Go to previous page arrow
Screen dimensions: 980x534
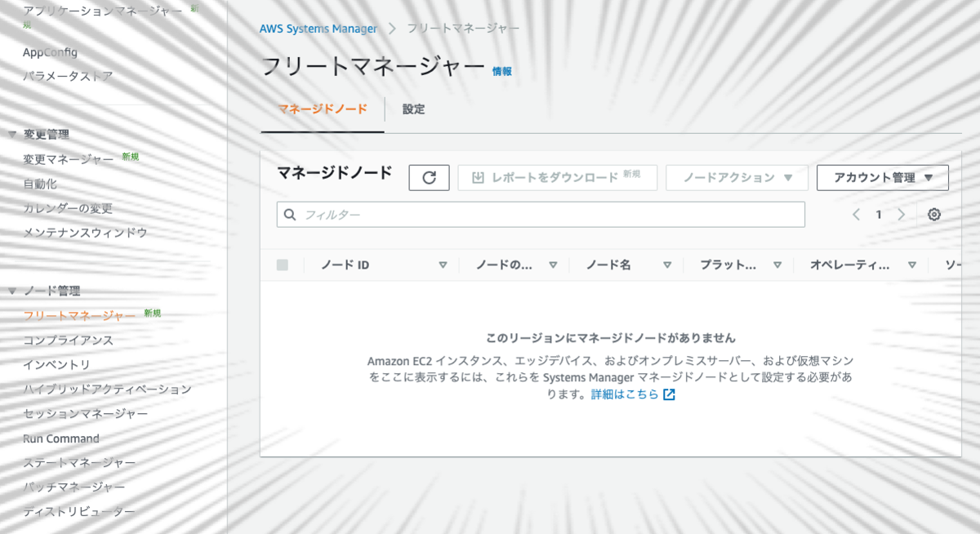point(856,215)
